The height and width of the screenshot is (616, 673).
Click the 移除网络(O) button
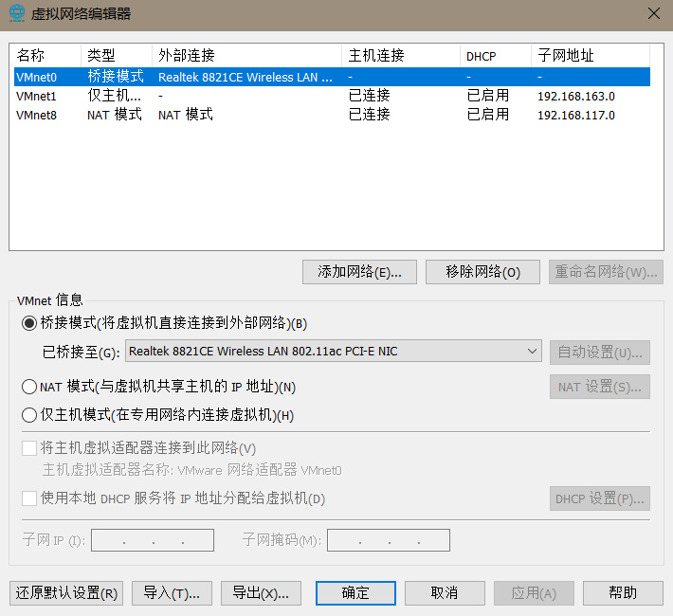coord(482,272)
